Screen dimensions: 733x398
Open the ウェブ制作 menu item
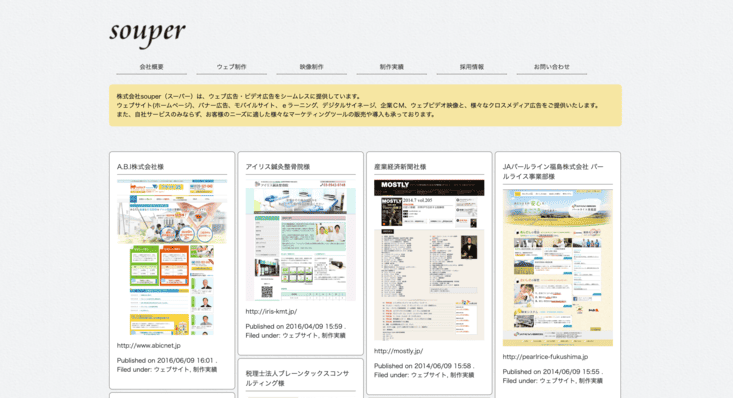(231, 67)
